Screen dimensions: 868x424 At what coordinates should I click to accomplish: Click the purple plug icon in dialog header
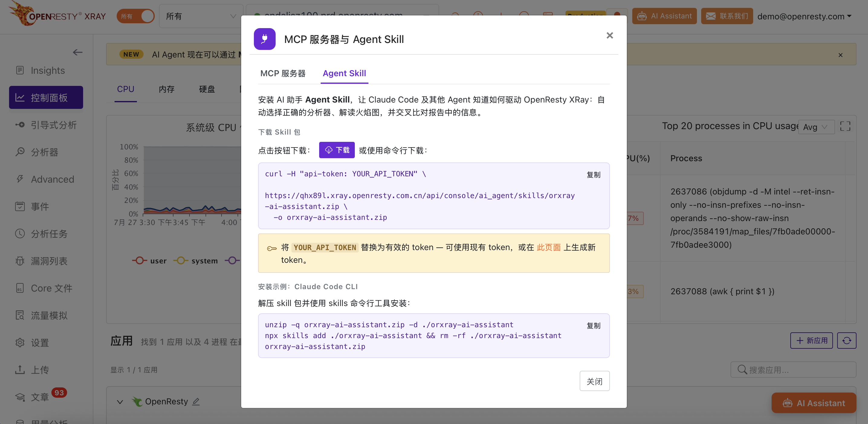click(264, 39)
